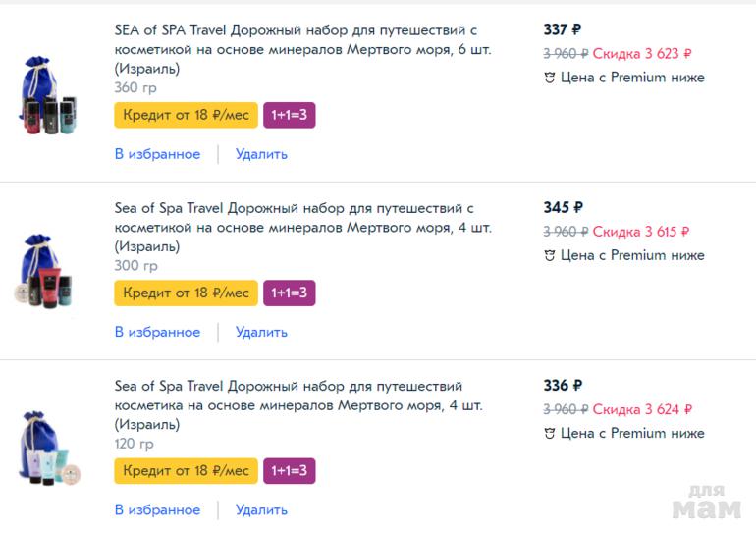This screenshot has height=533, width=756.
Task: Click Premium icon beside the 336 ₽ item
Action: [x=550, y=433]
